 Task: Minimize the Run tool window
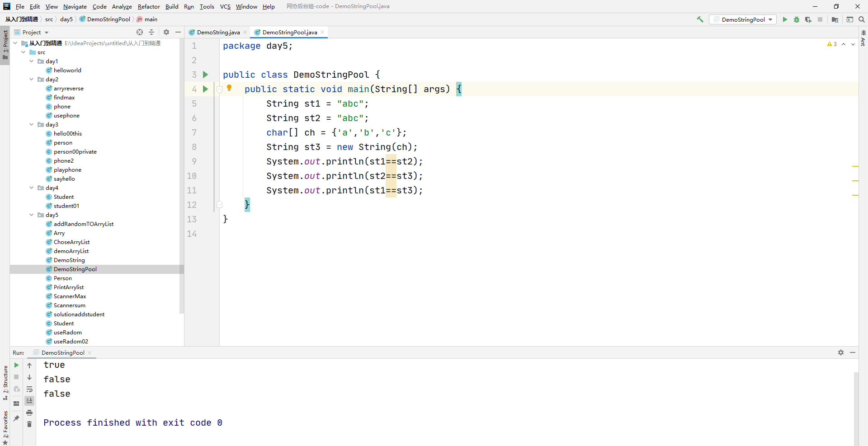pos(853,352)
